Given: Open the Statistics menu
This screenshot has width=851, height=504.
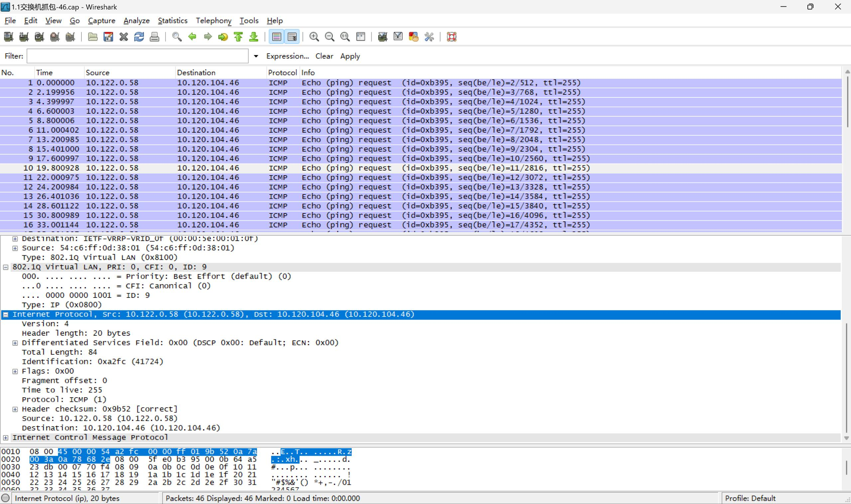Looking at the screenshot, I should [173, 21].
